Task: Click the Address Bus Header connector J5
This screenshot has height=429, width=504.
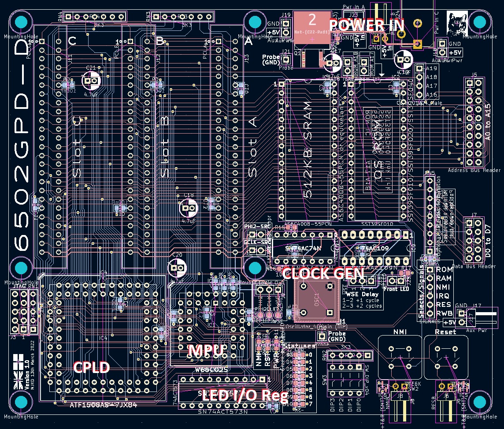Action: coord(474,123)
